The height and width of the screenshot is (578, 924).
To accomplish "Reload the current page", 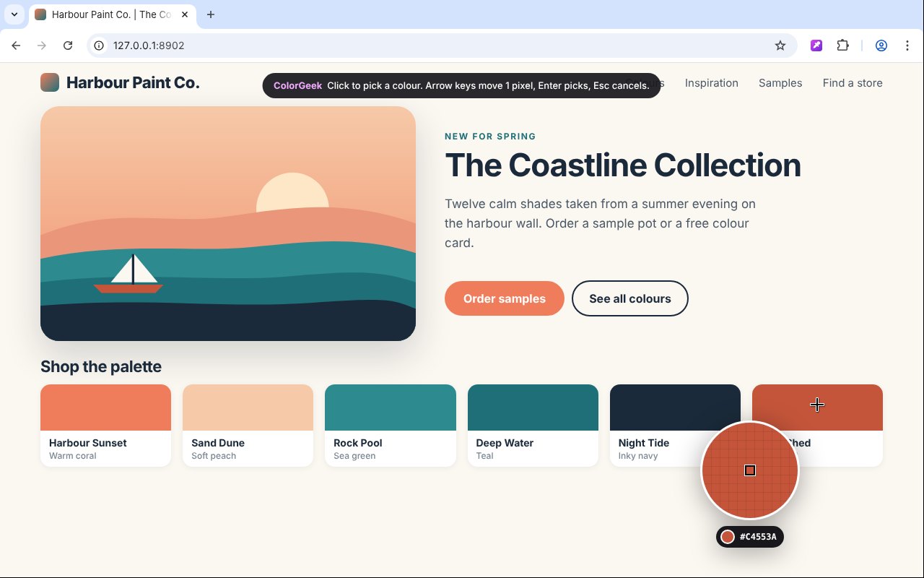I will tap(68, 46).
